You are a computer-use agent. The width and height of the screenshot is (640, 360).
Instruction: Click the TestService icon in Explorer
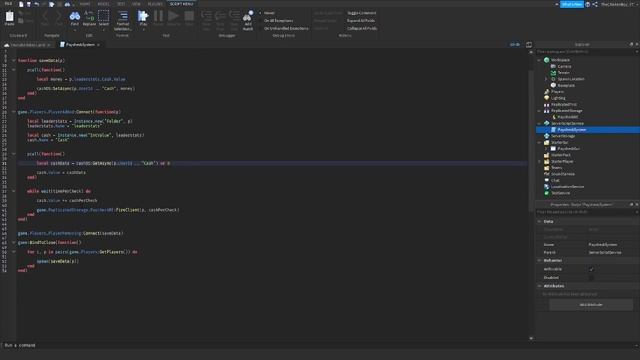pos(547,193)
